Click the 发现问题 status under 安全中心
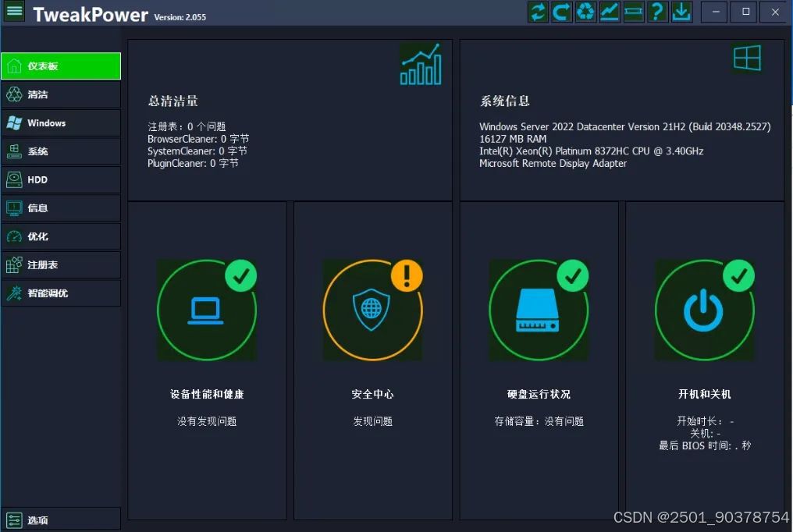This screenshot has width=793, height=532. [x=373, y=421]
